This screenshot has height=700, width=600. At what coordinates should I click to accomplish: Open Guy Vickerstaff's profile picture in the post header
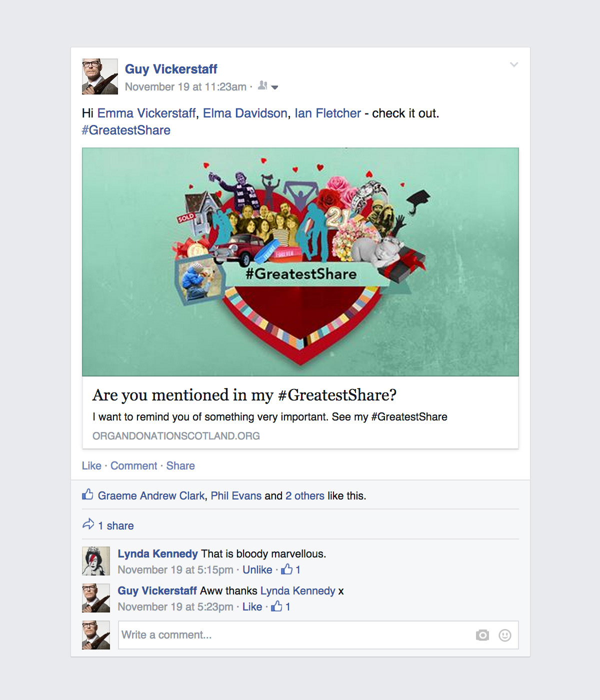[100, 76]
